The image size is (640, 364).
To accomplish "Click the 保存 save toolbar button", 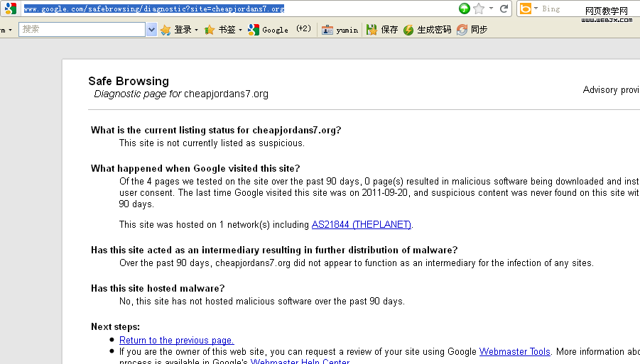I will 382,30.
